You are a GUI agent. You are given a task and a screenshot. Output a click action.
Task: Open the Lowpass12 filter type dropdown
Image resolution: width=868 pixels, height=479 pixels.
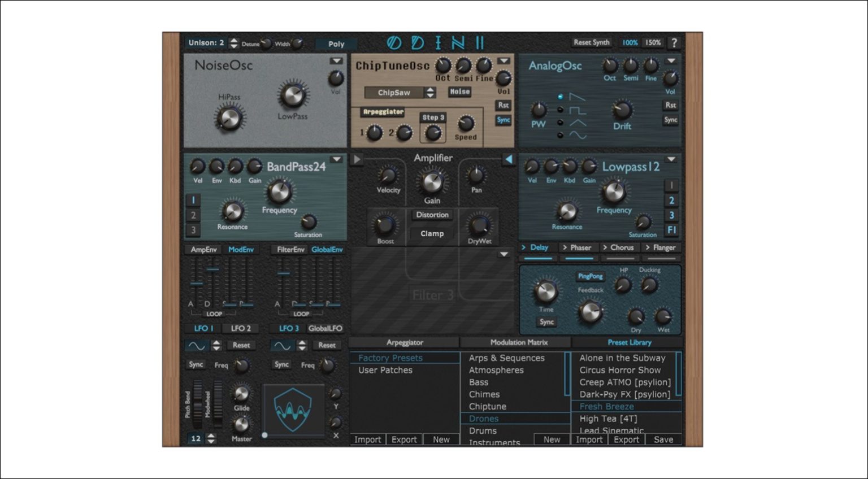[x=671, y=159]
